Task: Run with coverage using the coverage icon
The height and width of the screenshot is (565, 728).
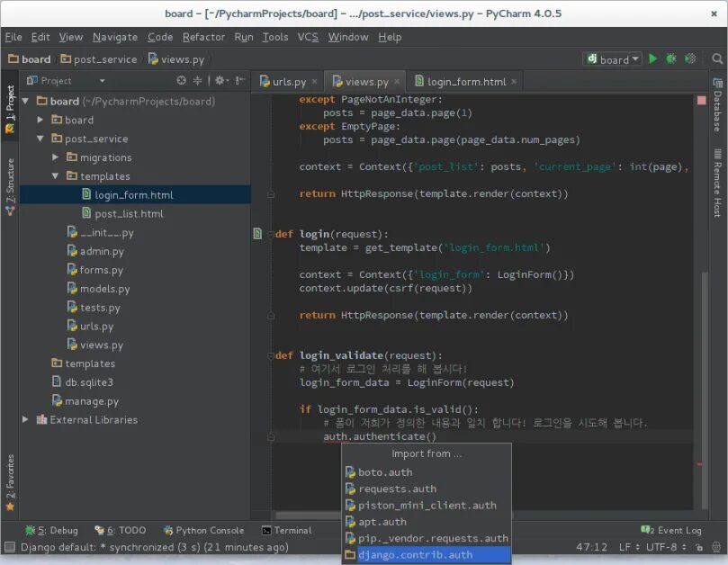Action: pyautogui.click(x=690, y=58)
